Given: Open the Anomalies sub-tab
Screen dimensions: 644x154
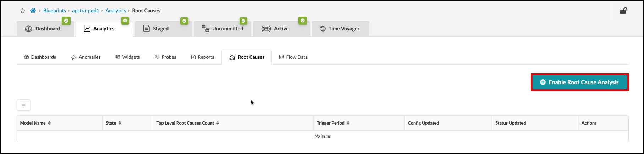Looking at the screenshot, I should click(86, 57).
